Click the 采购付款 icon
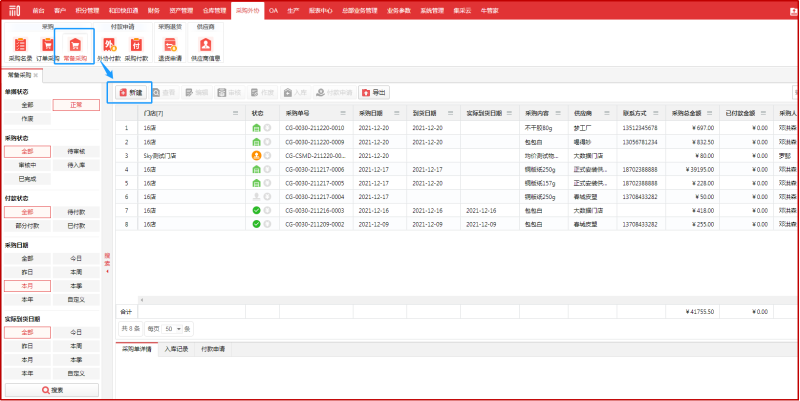The width and height of the screenshot is (800, 401). pos(136,46)
